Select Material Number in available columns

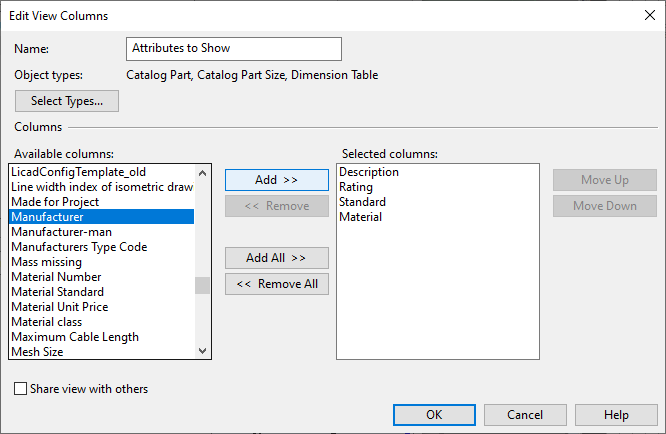coord(56,277)
